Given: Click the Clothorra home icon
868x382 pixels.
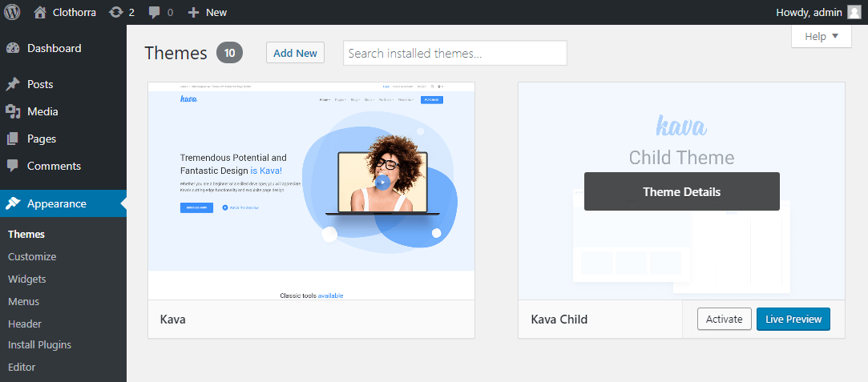Looking at the screenshot, I should [x=40, y=12].
